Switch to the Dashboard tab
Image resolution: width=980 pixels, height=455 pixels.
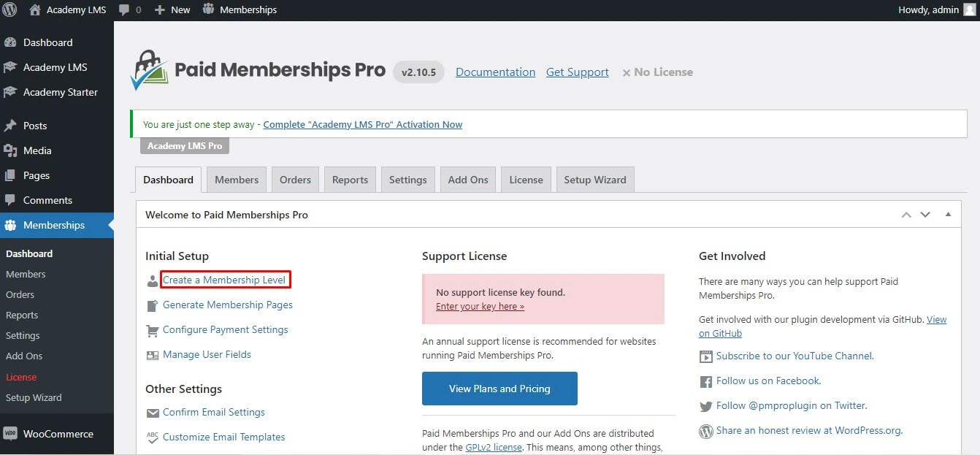[x=168, y=180]
